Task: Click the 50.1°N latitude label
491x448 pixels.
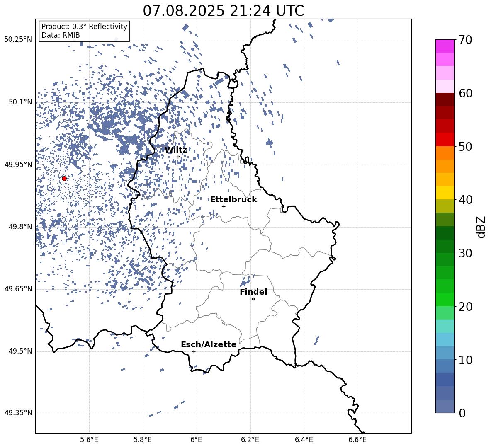Action: (20, 102)
